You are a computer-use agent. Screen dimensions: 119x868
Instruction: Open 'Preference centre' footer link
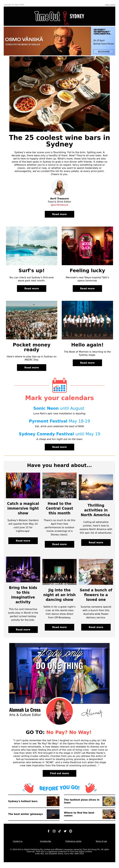click(x=73, y=841)
